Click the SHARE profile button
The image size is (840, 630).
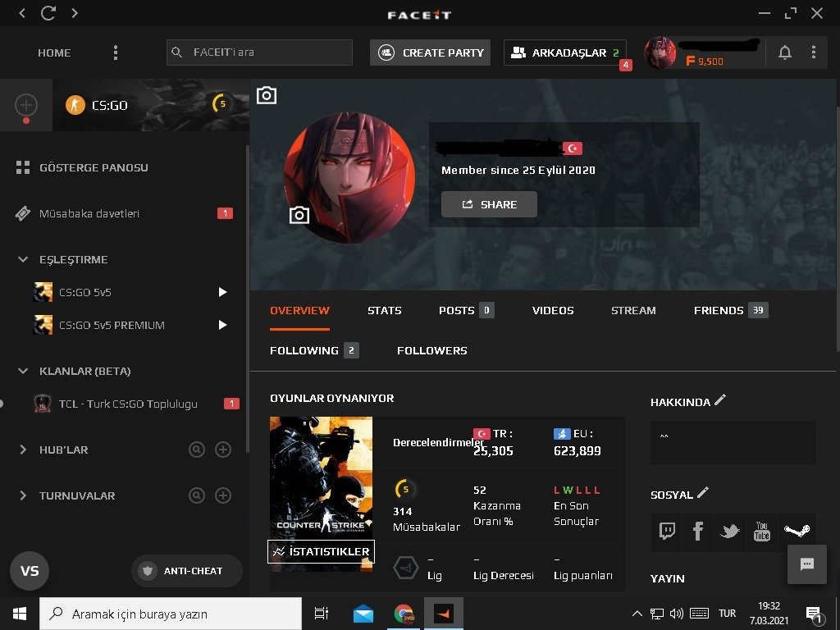489,204
